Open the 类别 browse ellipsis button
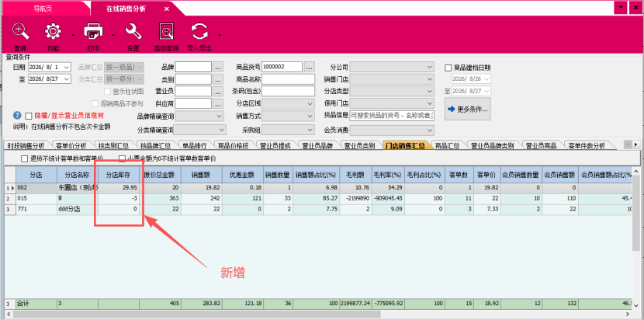This screenshot has width=644, height=320. [x=218, y=79]
